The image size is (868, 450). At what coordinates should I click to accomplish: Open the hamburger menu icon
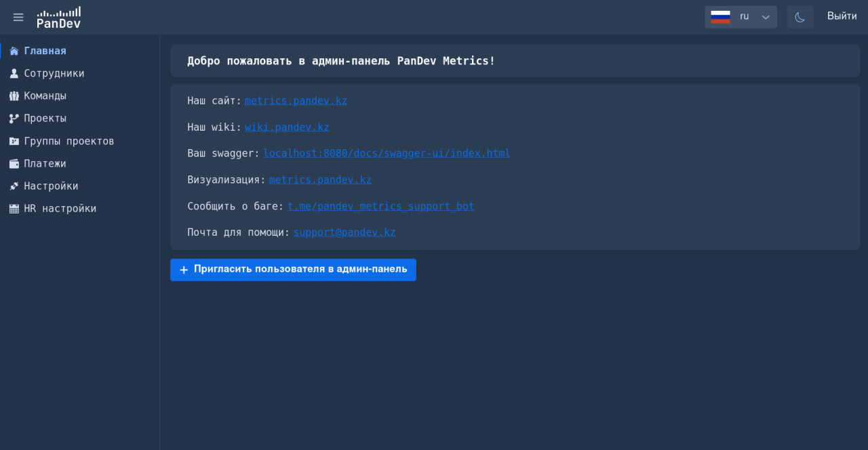pos(18,17)
